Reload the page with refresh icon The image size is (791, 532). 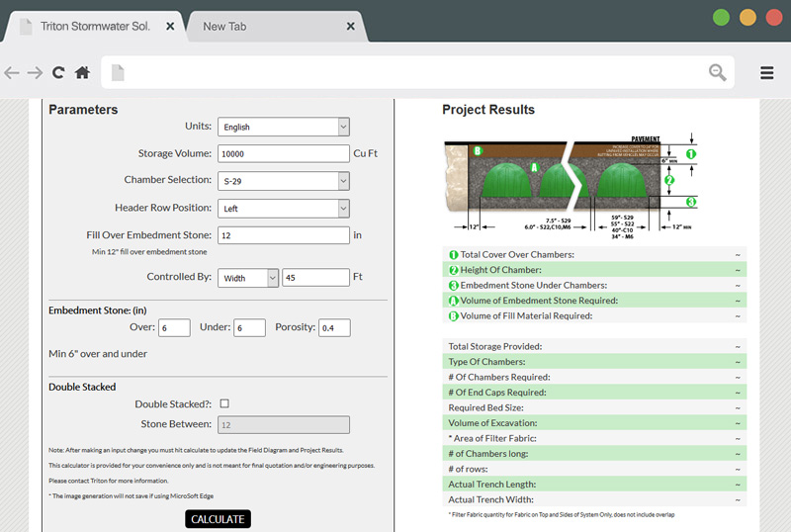click(58, 72)
